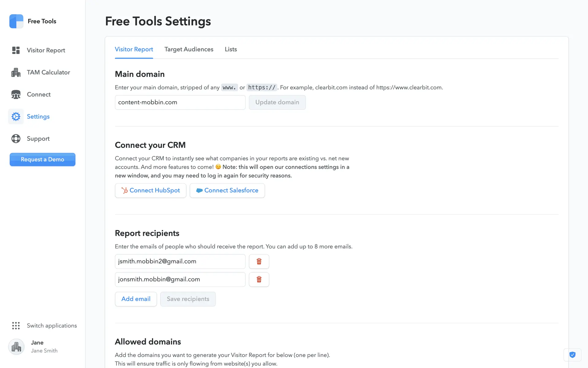Select the Settings gear icon
The image size is (588, 368).
tap(16, 117)
